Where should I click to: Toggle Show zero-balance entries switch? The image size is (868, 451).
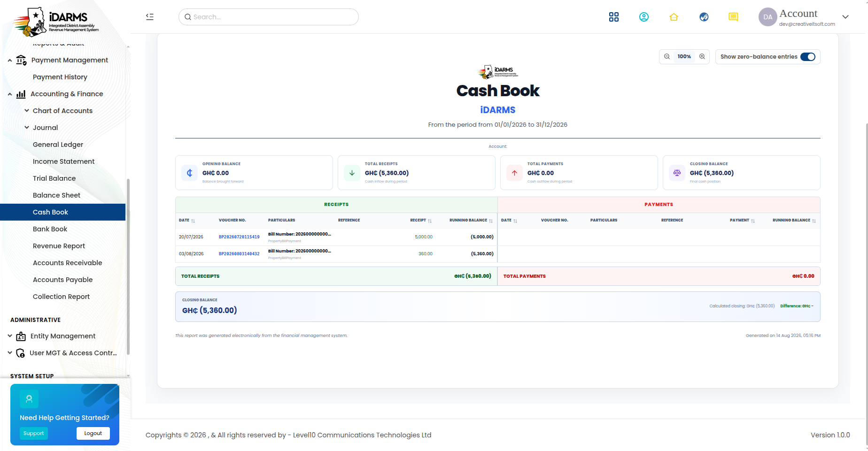coord(808,57)
